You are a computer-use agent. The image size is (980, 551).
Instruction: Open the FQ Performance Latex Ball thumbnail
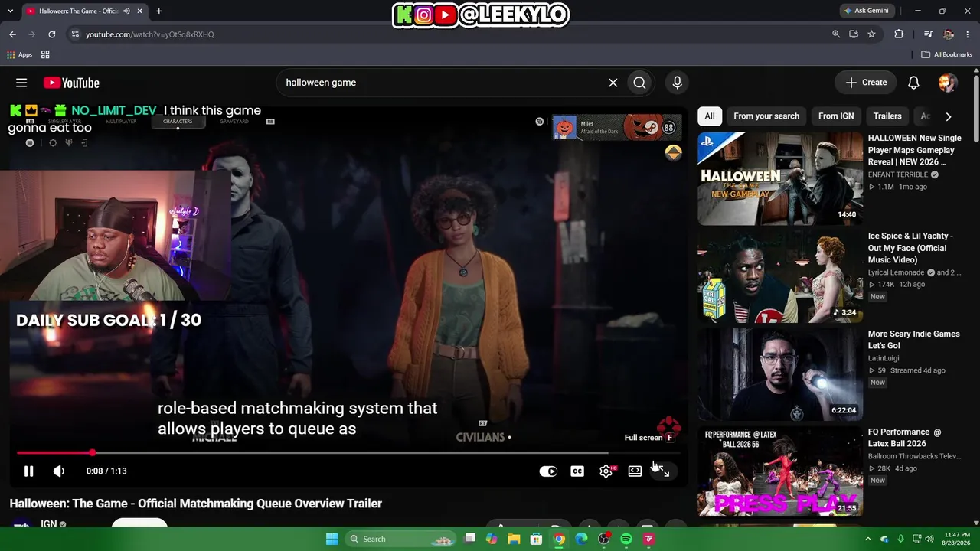780,472
